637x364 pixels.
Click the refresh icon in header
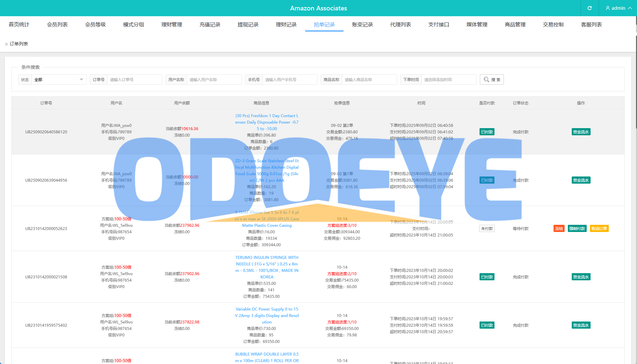(x=589, y=8)
